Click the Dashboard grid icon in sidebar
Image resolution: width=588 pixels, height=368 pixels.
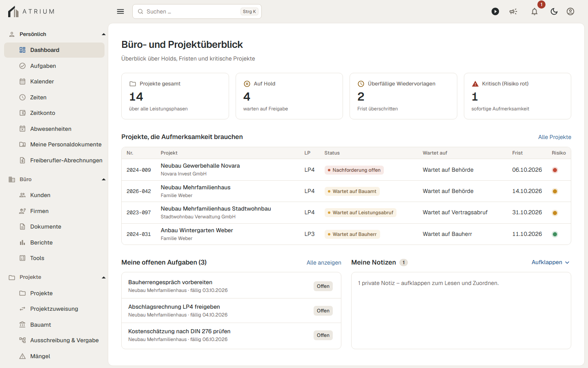22,50
